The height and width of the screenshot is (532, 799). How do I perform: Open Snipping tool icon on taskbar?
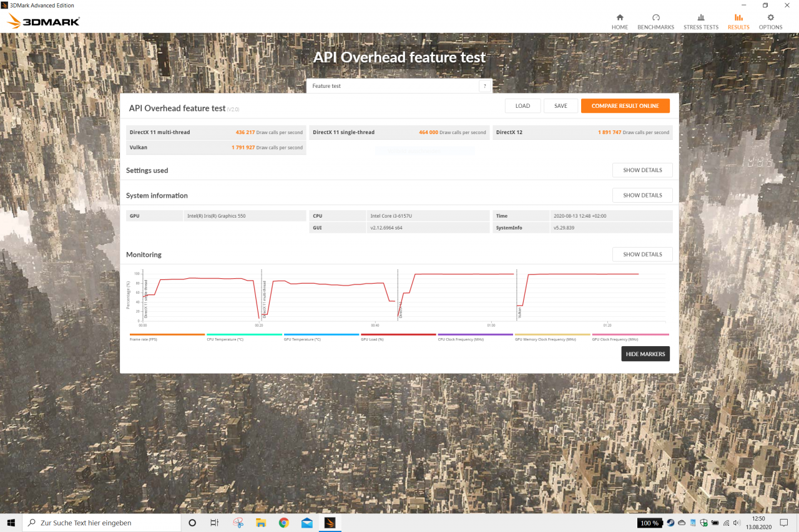coord(238,523)
